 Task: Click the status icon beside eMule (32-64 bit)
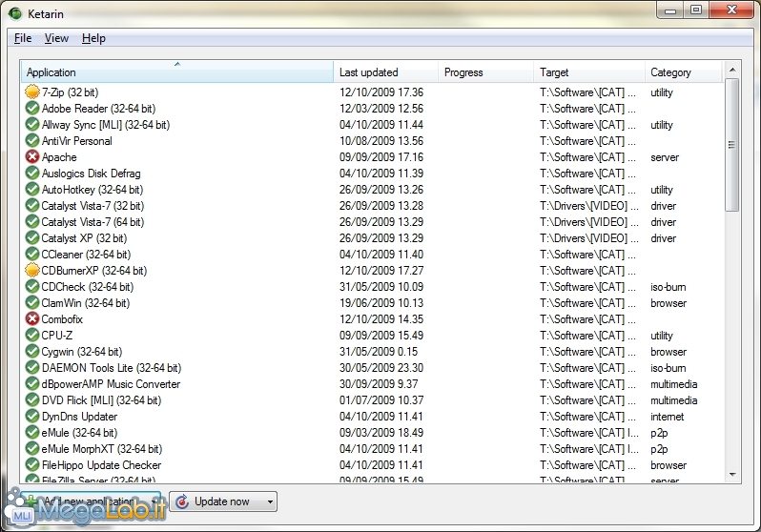point(32,433)
